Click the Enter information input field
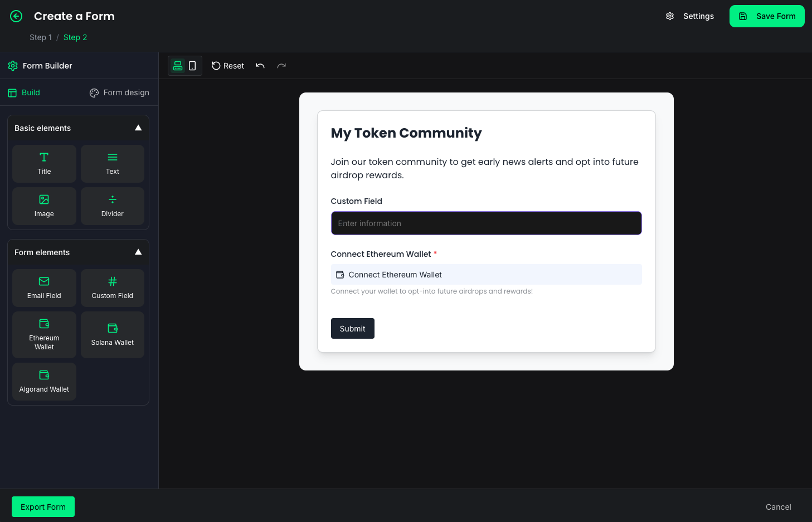 [x=486, y=223]
